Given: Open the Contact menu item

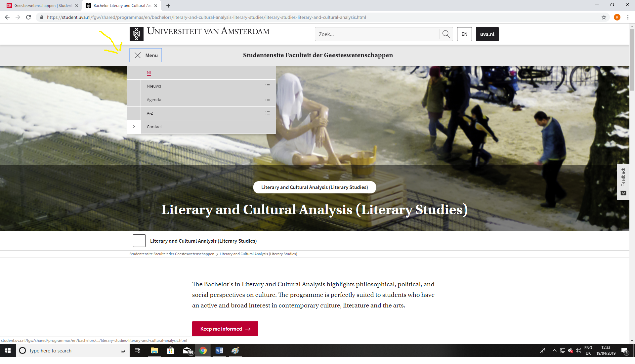Looking at the screenshot, I should tap(154, 127).
